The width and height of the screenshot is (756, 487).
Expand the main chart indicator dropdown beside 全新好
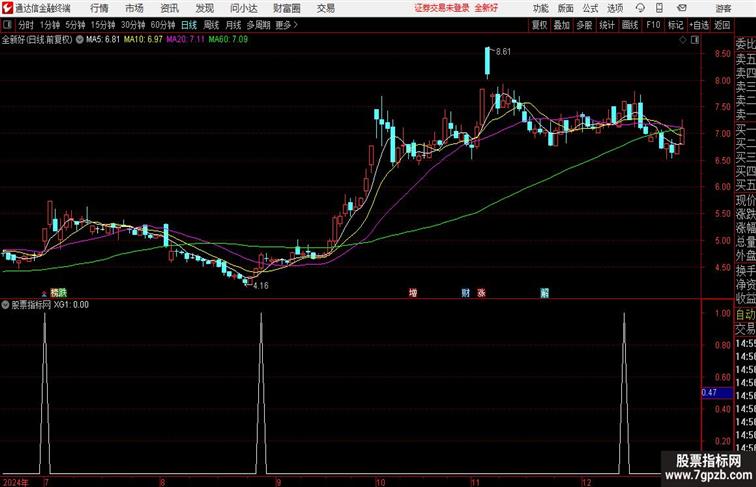click(x=79, y=40)
